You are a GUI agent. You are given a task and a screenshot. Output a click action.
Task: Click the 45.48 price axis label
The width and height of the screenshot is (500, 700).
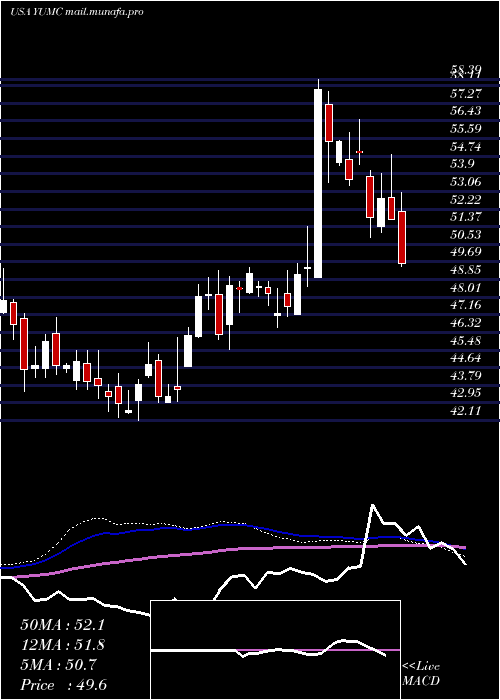(x=465, y=341)
